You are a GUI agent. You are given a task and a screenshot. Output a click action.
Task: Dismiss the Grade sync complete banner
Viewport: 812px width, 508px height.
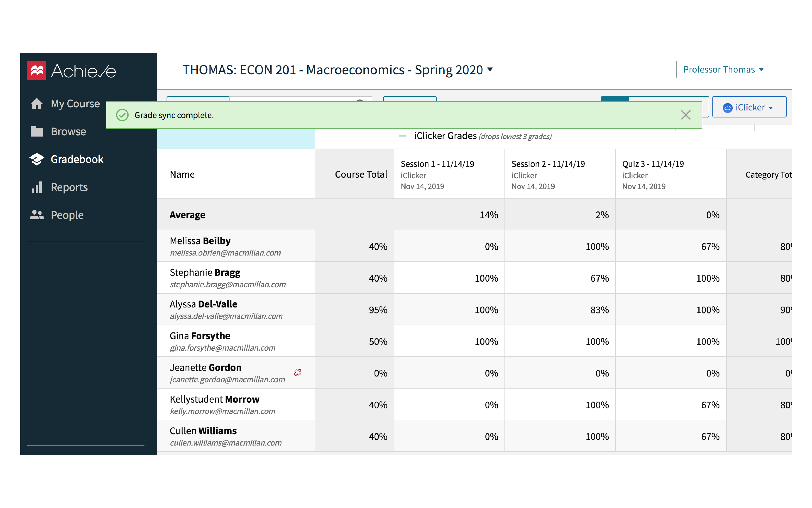coord(685,115)
